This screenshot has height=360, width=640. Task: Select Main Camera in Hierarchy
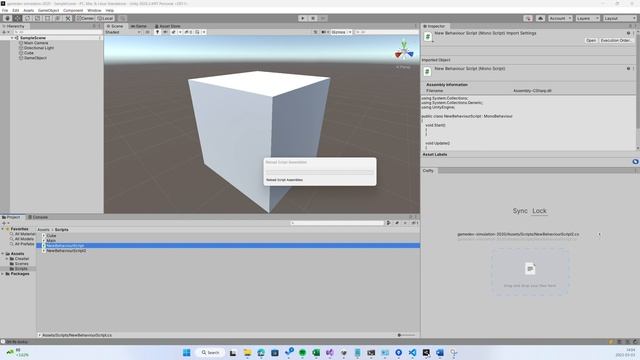36,43
